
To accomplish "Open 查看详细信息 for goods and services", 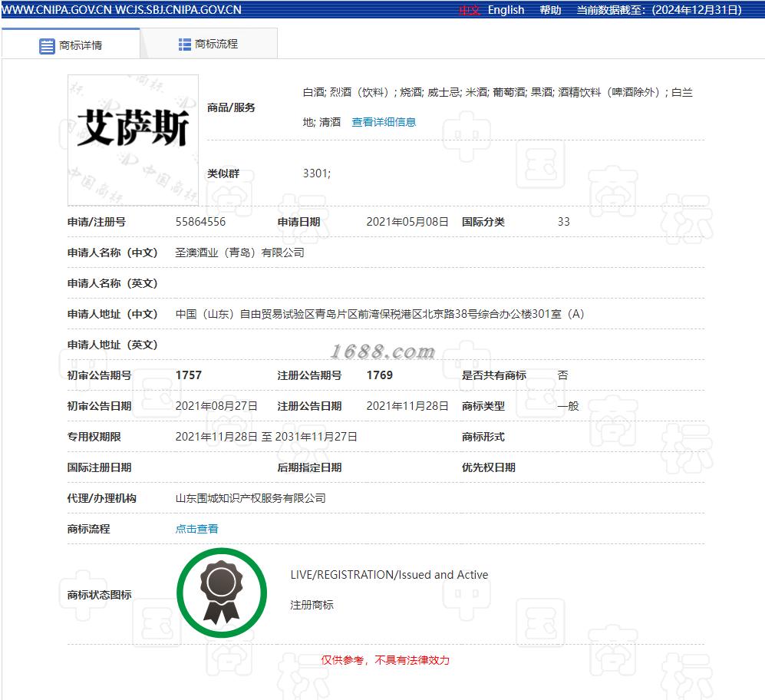I will (x=384, y=122).
